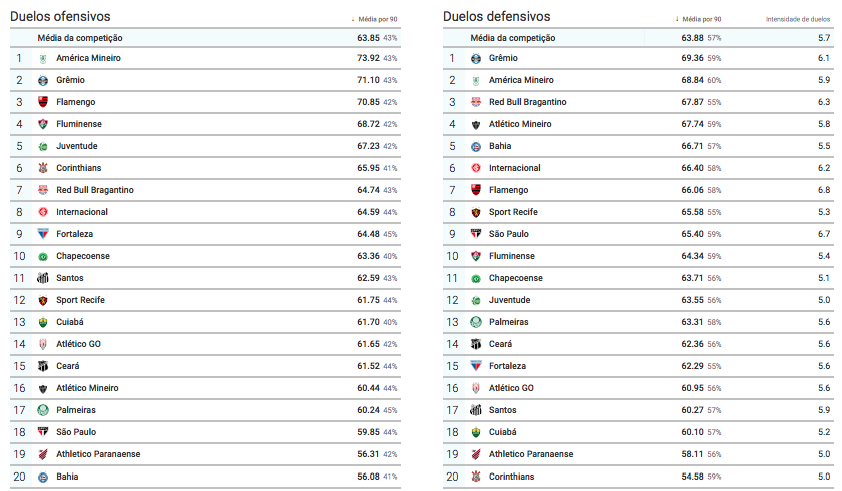The width and height of the screenshot is (842, 491).
Task: Click São Paulo crest in defensive duels
Action: coord(476,234)
